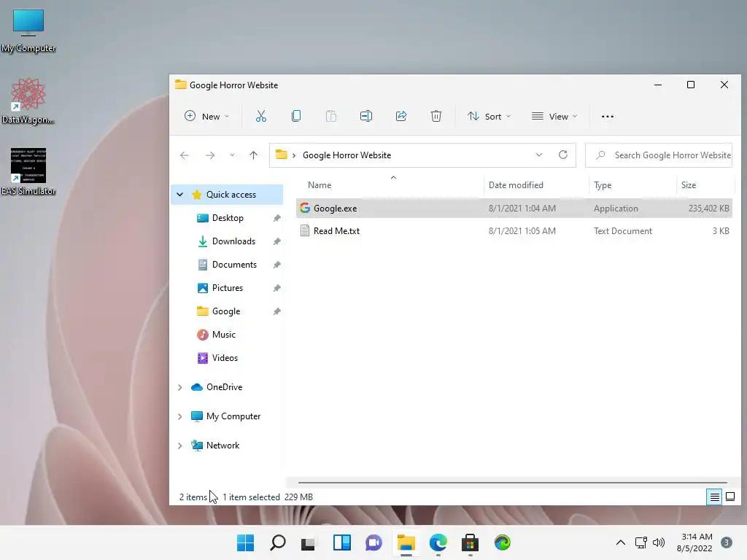Screen dimensions: 747x560
Task: Switch to large icons view in status bar
Action: click(x=729, y=497)
